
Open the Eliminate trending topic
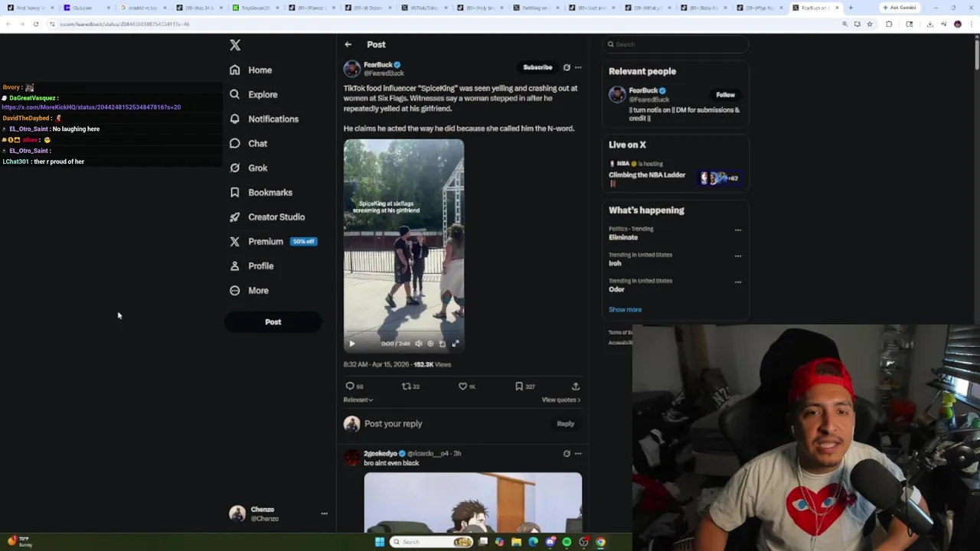pyautogui.click(x=623, y=237)
